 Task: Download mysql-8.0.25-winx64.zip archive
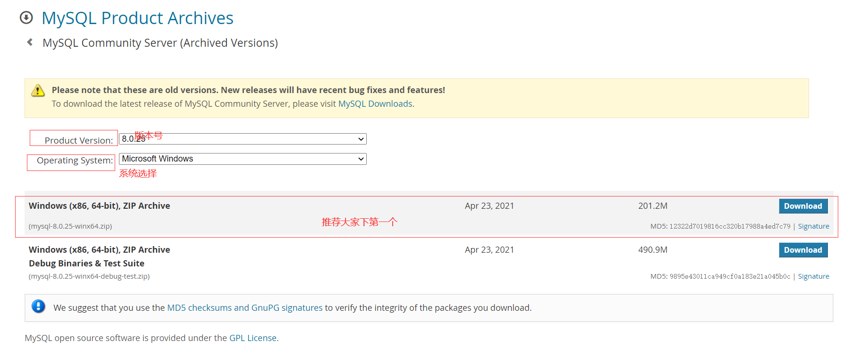coord(803,206)
